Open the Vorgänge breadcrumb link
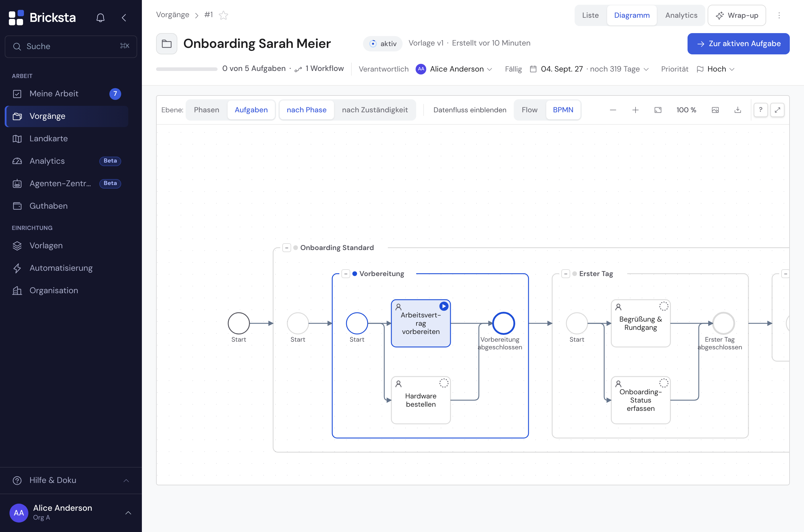Image resolution: width=804 pixels, height=532 pixels. pos(173,15)
